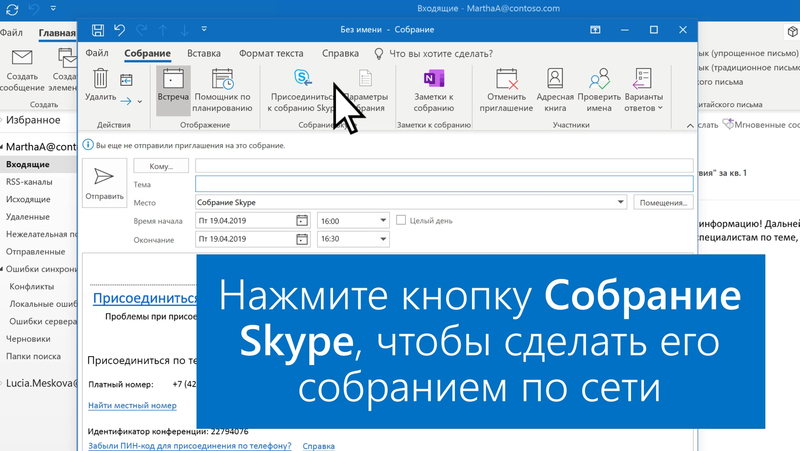The image size is (800, 451).
Task: Open the Главная tab in Outlook main window
Action: click(57, 33)
